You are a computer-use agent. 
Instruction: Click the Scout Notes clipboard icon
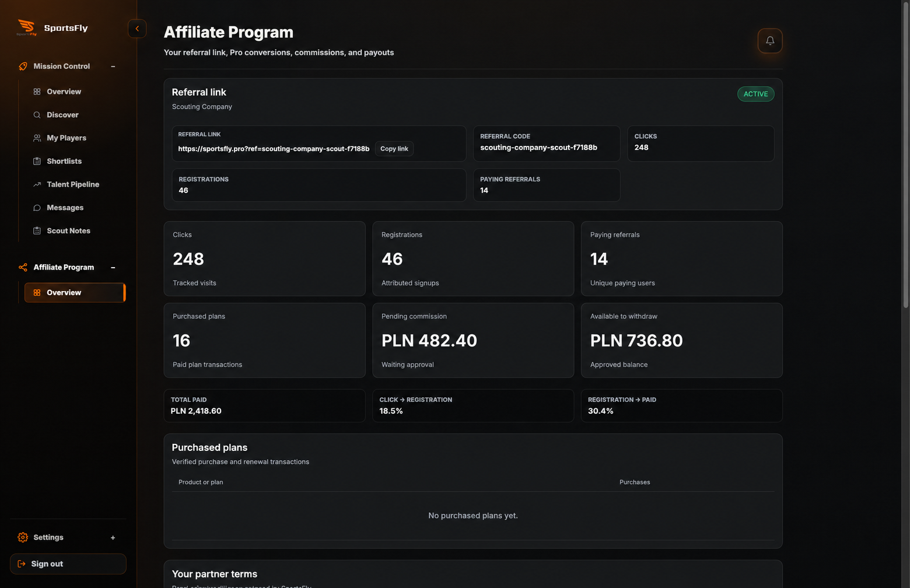37,231
